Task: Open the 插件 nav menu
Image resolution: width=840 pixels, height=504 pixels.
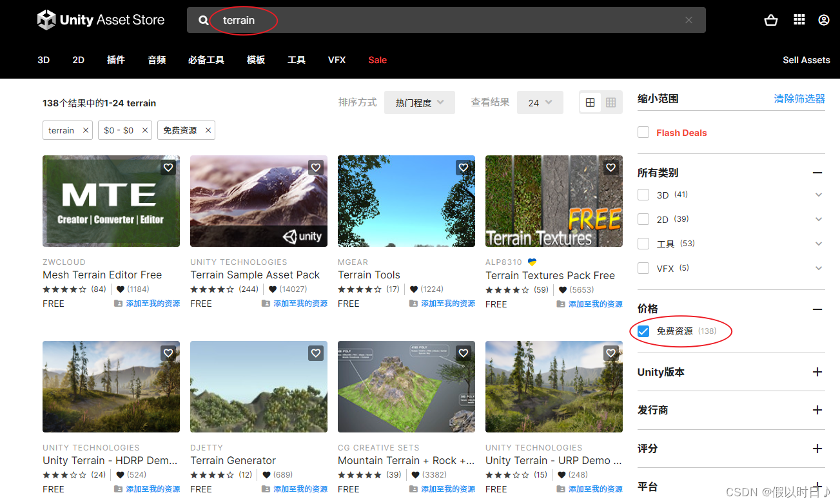Action: click(116, 60)
